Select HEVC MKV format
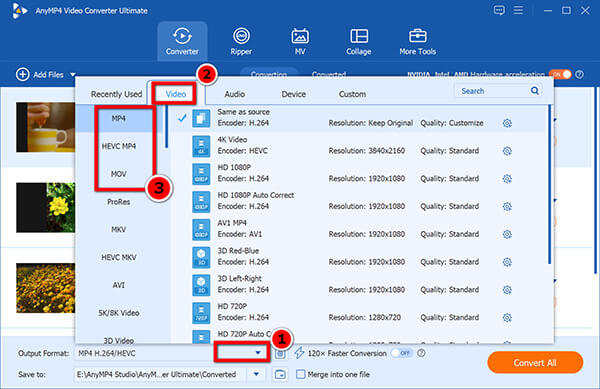The width and height of the screenshot is (600, 389). (x=119, y=257)
